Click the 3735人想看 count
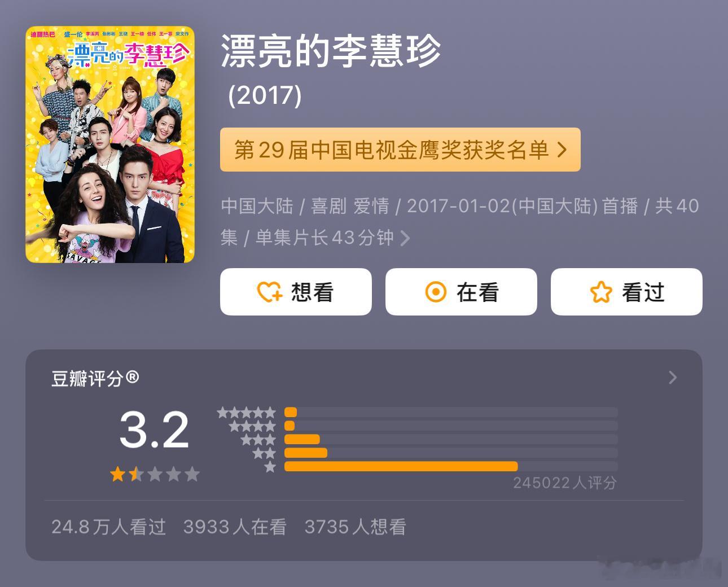This screenshot has height=587, width=728. (x=355, y=527)
